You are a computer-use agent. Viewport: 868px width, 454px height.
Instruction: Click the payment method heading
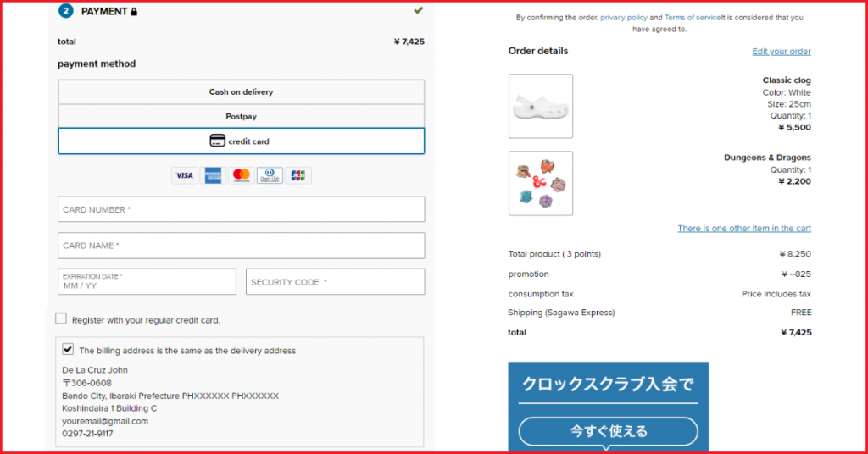(x=97, y=64)
